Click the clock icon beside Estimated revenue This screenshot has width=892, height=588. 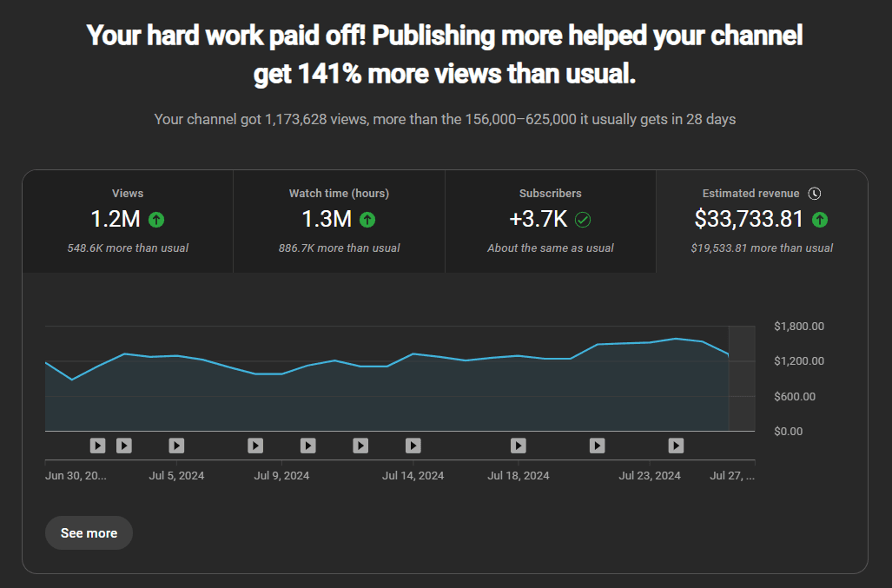[814, 194]
